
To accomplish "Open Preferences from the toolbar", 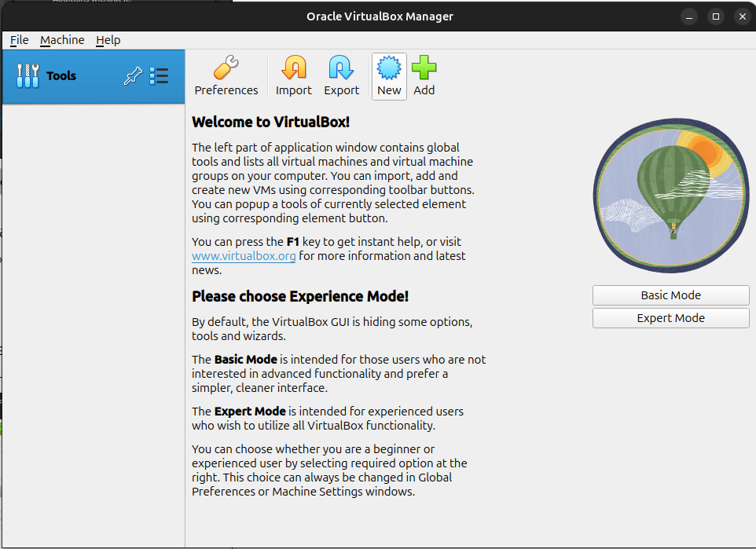I will 226,76.
